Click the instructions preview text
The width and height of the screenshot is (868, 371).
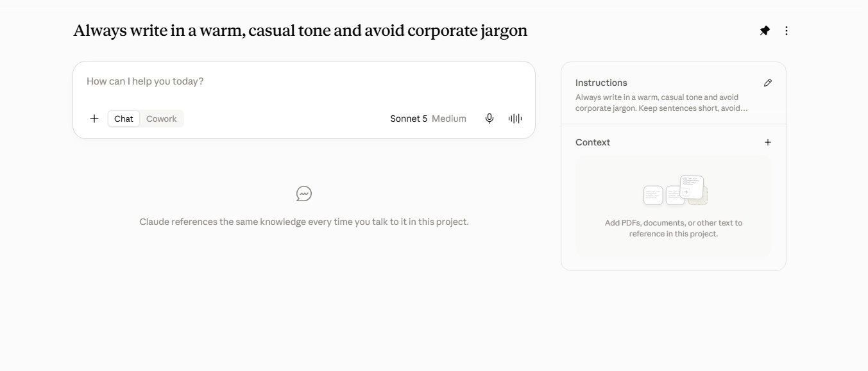tap(661, 103)
